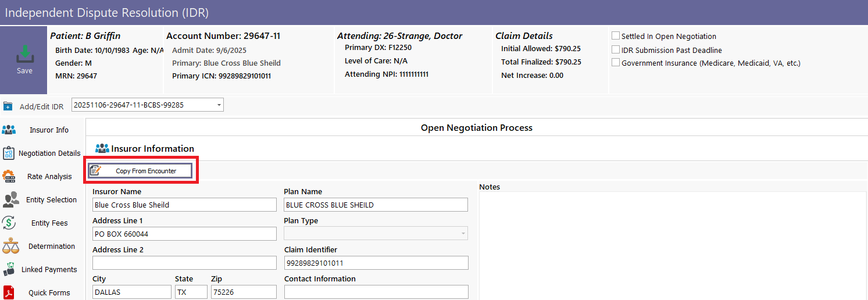Screen dimensions: 868x300
Task: Select the Negotiation Details clipboard icon
Action: pos(9,153)
